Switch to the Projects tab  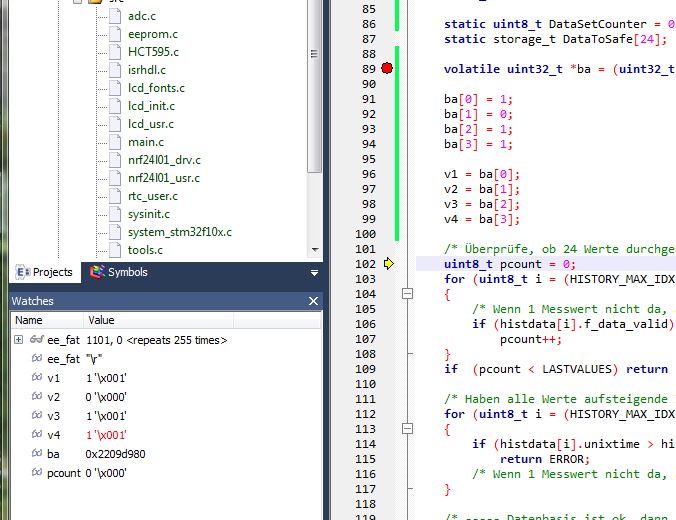tap(44, 273)
